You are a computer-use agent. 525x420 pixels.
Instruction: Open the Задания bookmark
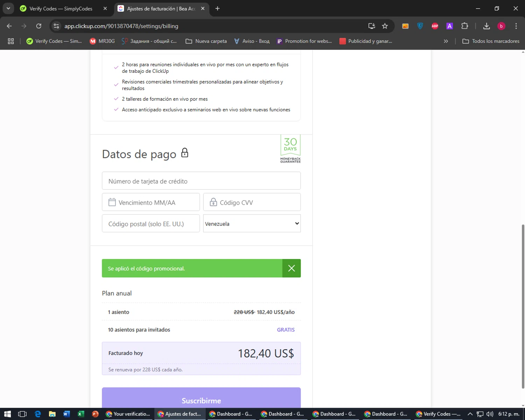(x=149, y=41)
